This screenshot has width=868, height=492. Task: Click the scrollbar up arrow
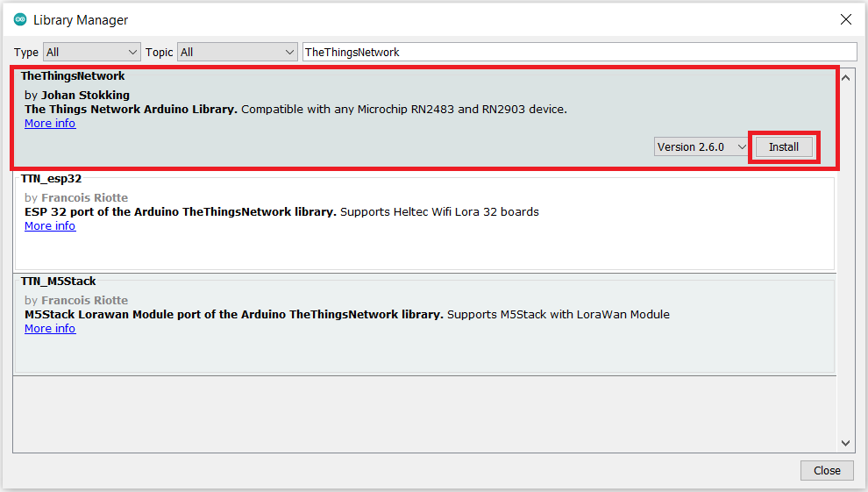[845, 77]
